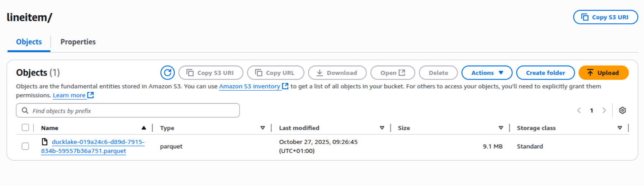Click the parquet file document icon
Image resolution: width=644 pixels, height=186 pixels.
(x=44, y=142)
